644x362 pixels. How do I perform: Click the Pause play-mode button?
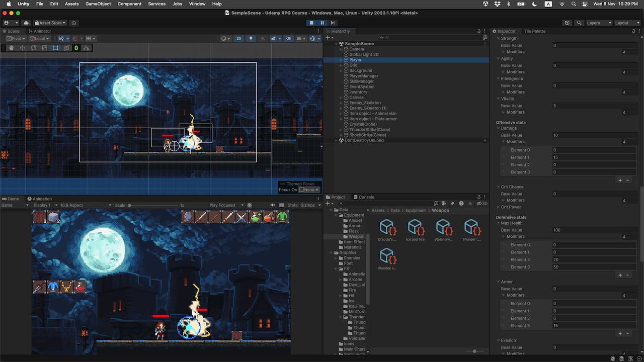322,23
